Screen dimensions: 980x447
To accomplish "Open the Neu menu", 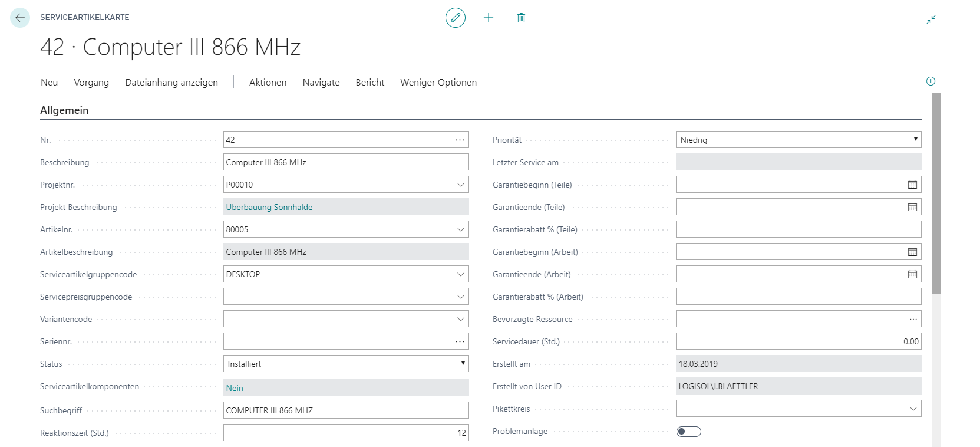I will pos(50,83).
